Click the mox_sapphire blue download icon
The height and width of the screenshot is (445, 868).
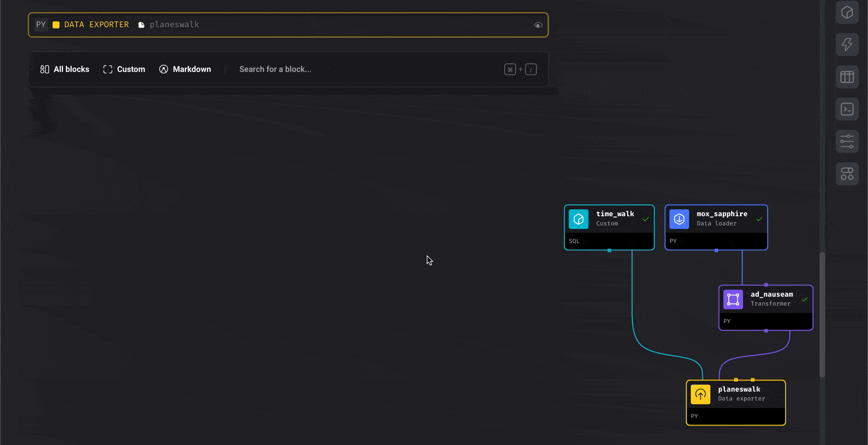pyautogui.click(x=679, y=219)
